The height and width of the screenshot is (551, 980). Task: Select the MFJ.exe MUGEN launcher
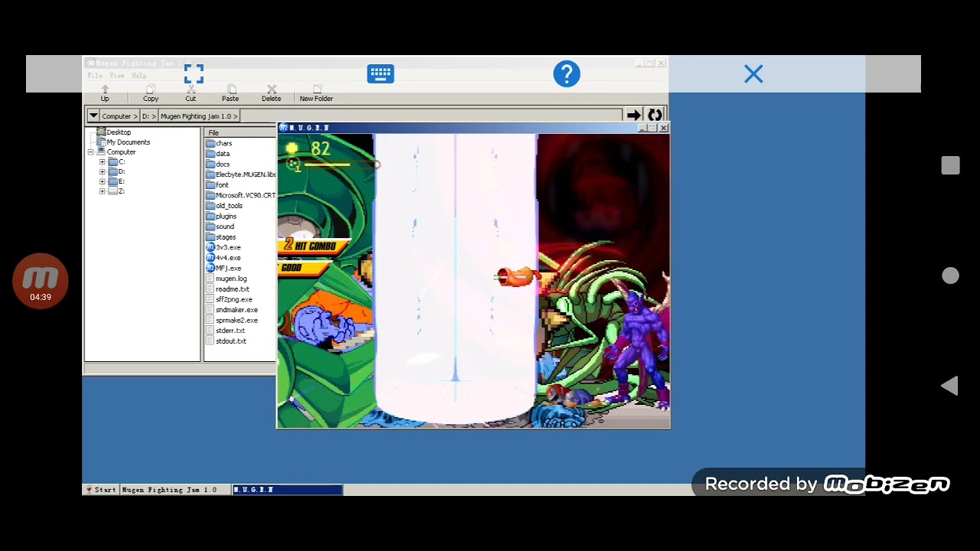click(224, 269)
